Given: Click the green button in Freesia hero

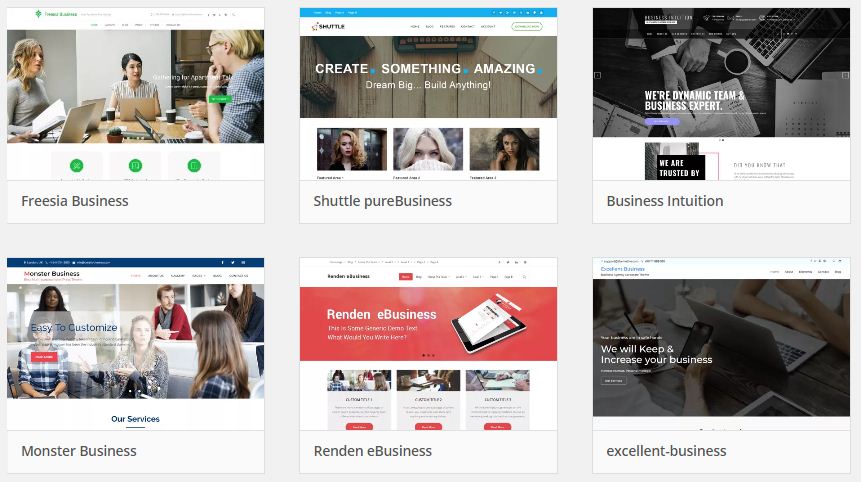Looking at the screenshot, I should 221,98.
